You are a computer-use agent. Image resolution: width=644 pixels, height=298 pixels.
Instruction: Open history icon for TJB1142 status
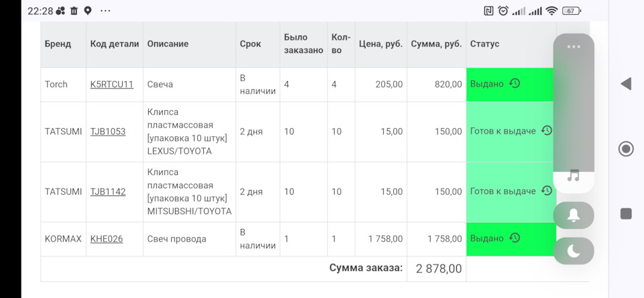pos(547,191)
